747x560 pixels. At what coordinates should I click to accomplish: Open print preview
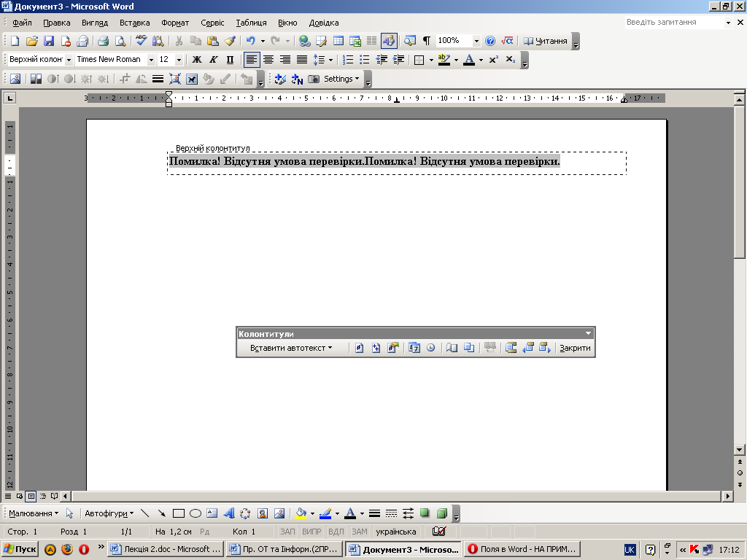coord(120,41)
